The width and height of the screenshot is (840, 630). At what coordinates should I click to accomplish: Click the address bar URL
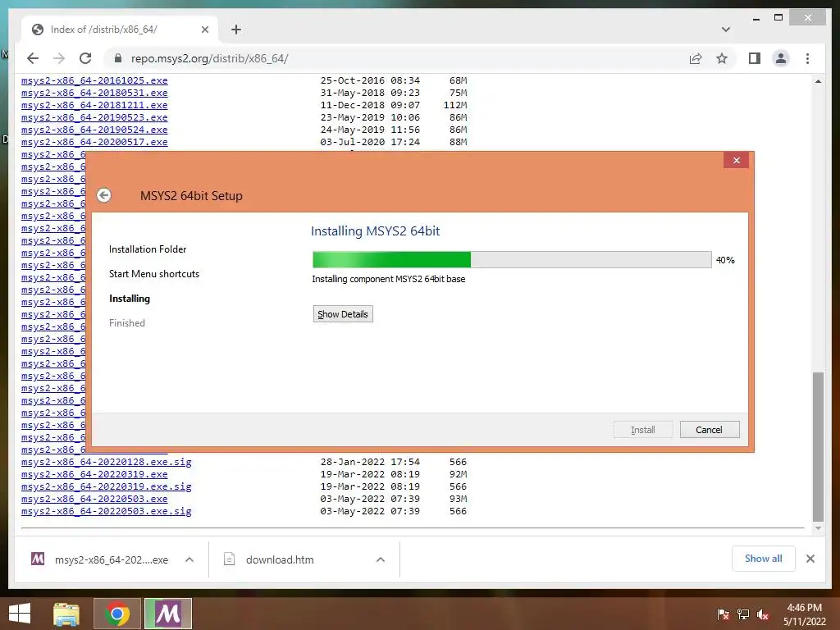coord(209,58)
